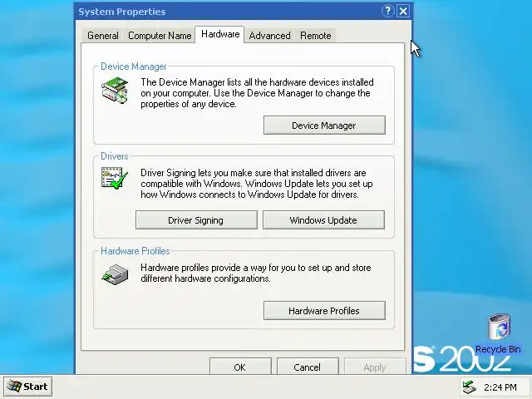Switch to the General tab

[x=103, y=36]
